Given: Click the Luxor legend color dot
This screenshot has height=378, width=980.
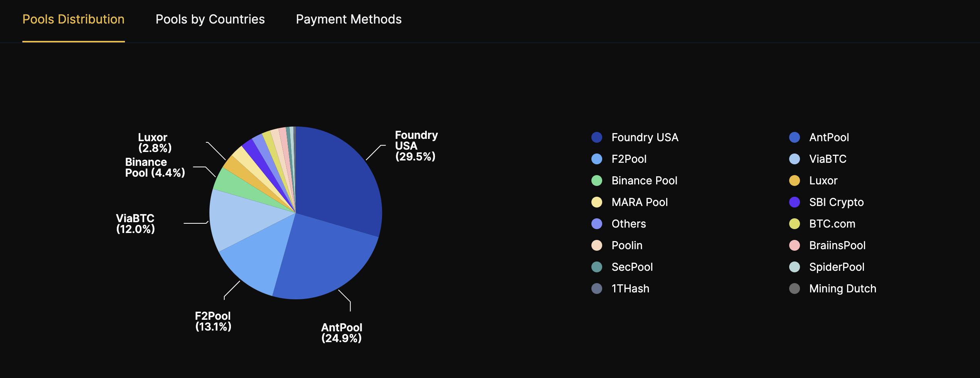Looking at the screenshot, I should (x=795, y=181).
